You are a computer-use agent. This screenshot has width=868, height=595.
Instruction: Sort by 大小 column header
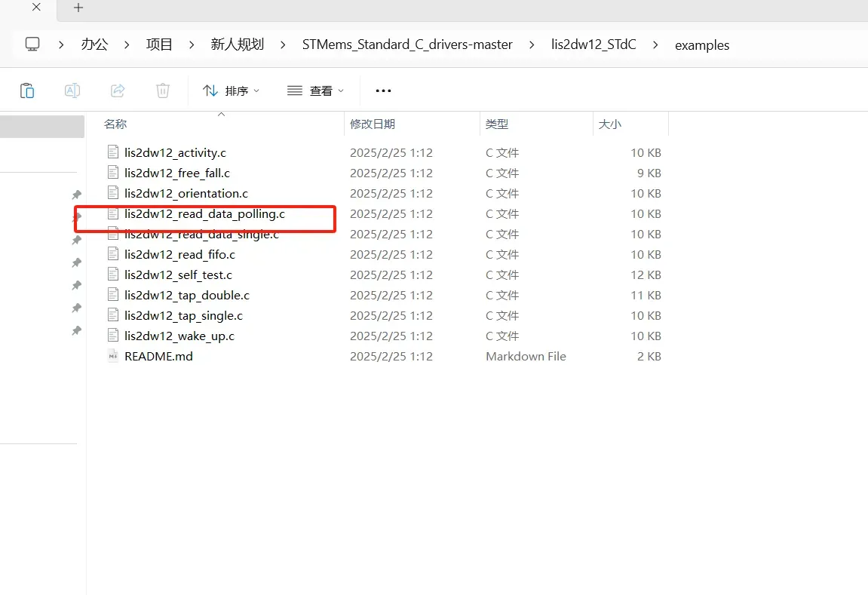tap(610, 124)
